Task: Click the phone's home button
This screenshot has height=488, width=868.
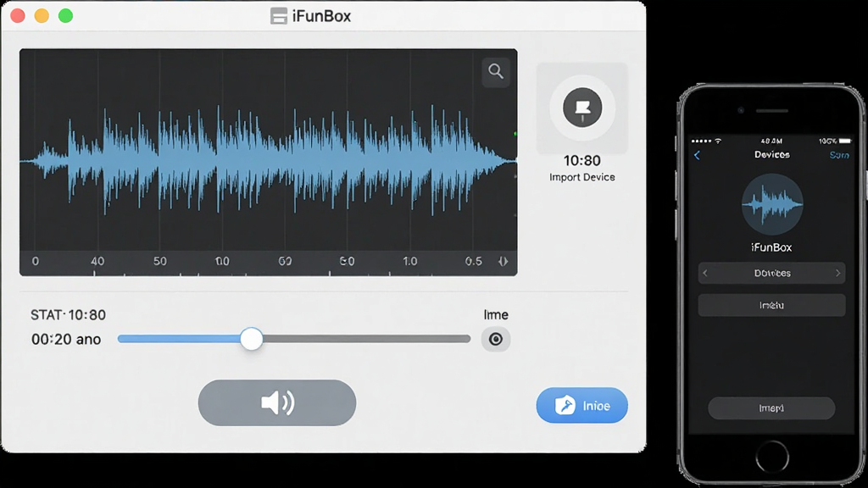Action: [x=772, y=457]
